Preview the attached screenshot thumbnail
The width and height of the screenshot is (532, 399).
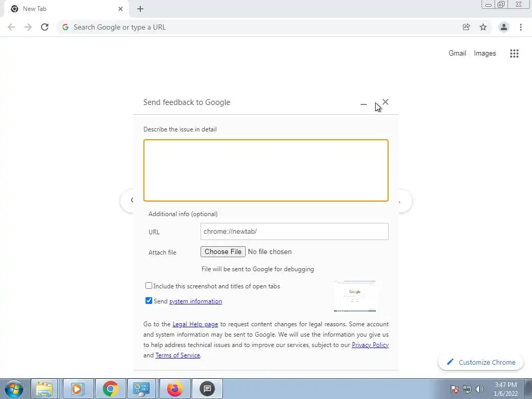354,296
